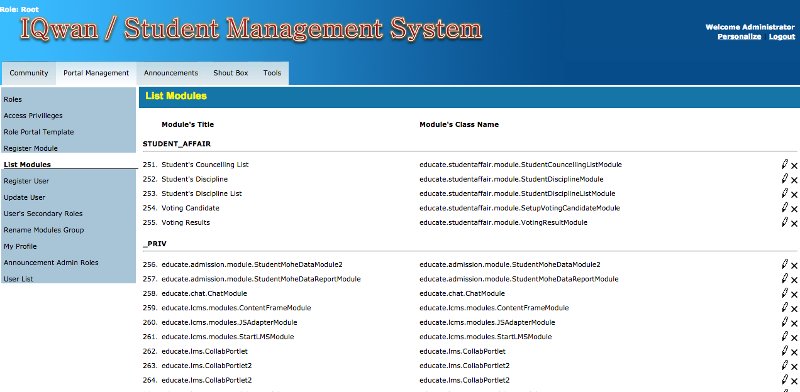Select module 252 title Student's Discipline

[x=194, y=180]
